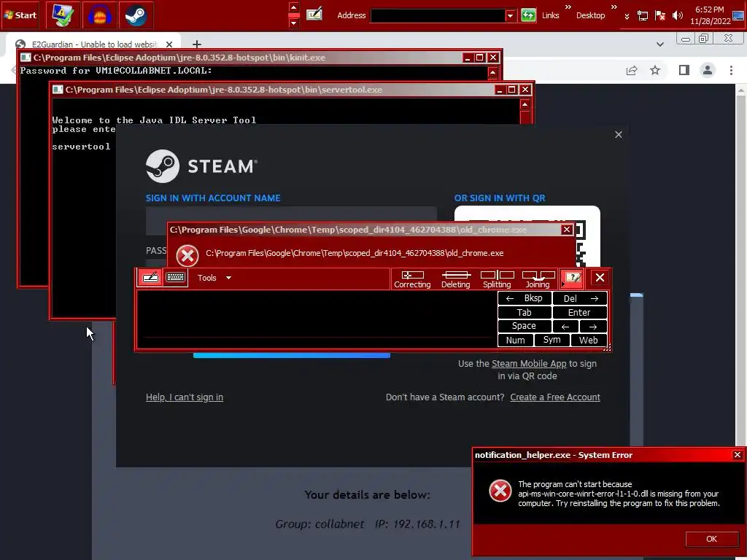Open the headphones app in the taskbar

[99, 15]
